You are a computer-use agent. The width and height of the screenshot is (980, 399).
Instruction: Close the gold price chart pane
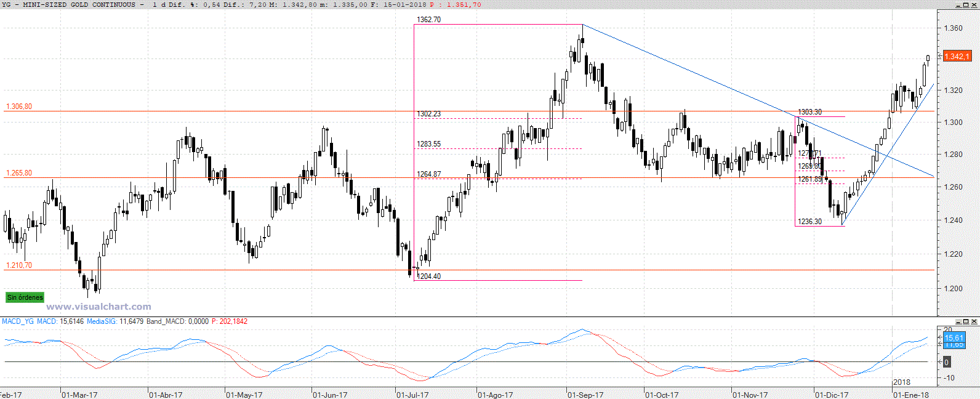coord(975,5)
